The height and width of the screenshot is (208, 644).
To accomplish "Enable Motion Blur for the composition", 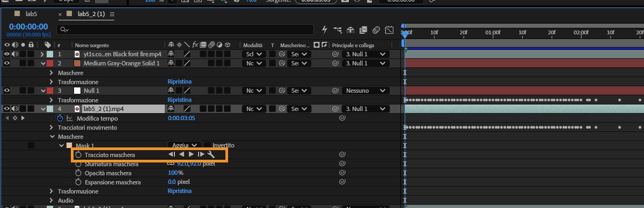I will coord(377,29).
